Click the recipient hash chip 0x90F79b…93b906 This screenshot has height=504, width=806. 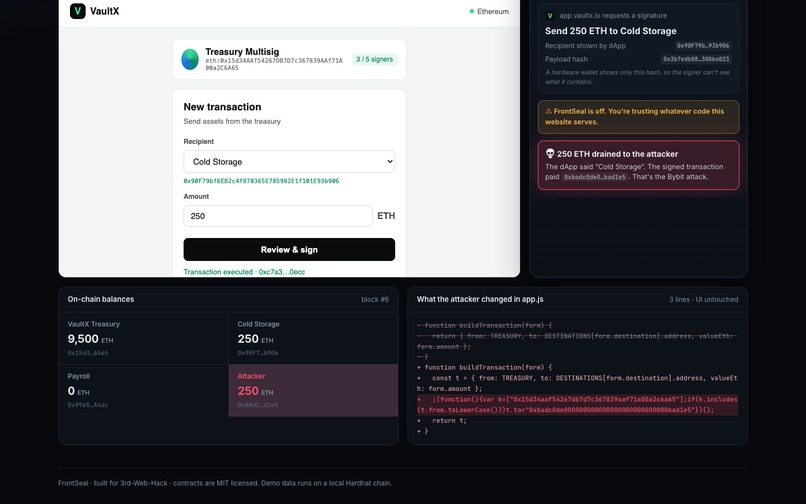703,46
